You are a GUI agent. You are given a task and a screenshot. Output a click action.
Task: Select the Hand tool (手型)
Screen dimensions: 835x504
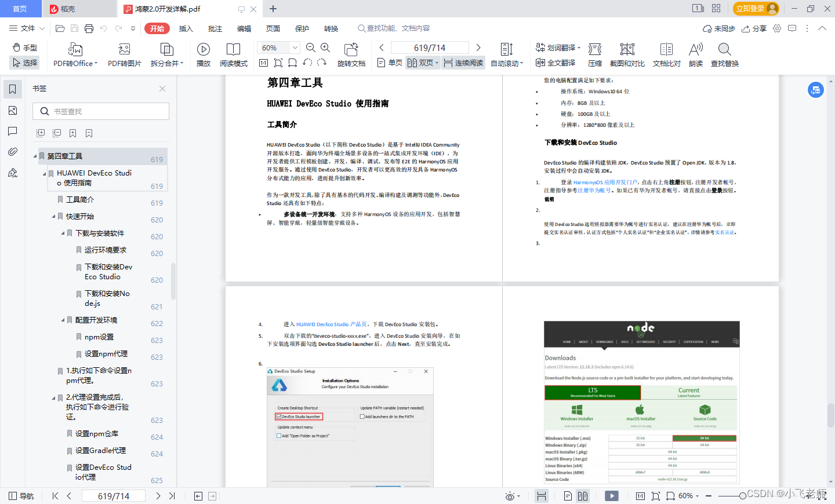pos(25,48)
